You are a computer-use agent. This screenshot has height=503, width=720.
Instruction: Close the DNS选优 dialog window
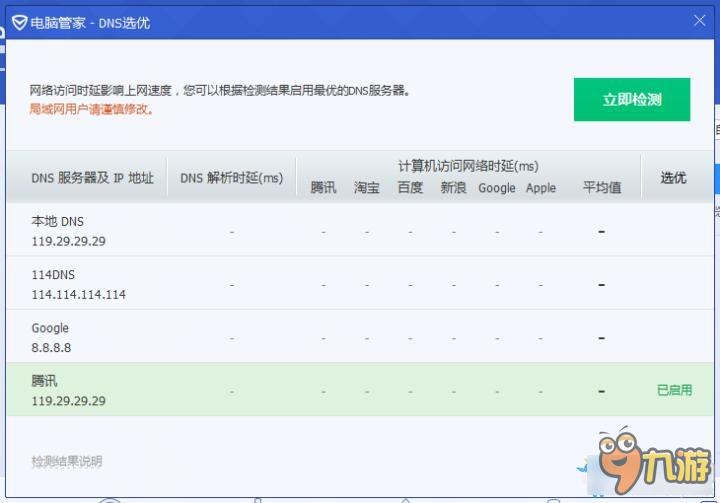point(699,21)
